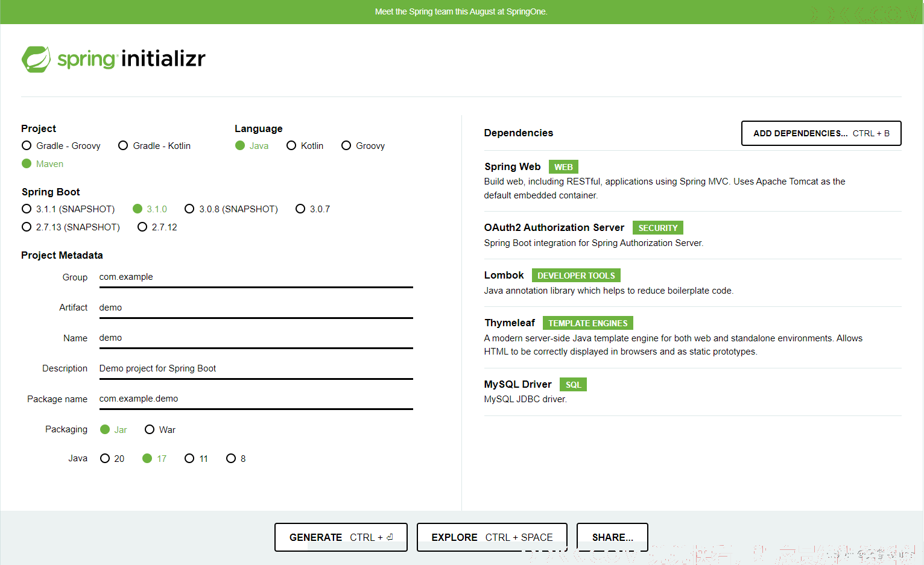Select Spring Boot version 3.1.0

(x=150, y=209)
